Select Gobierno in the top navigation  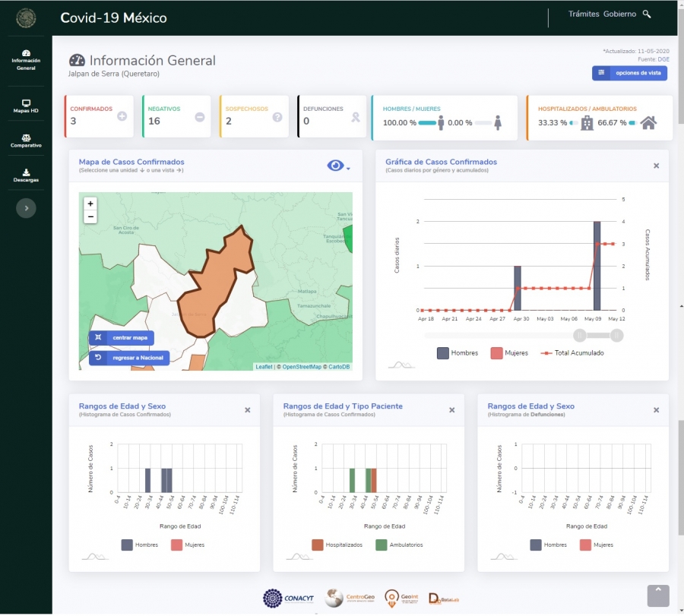619,14
